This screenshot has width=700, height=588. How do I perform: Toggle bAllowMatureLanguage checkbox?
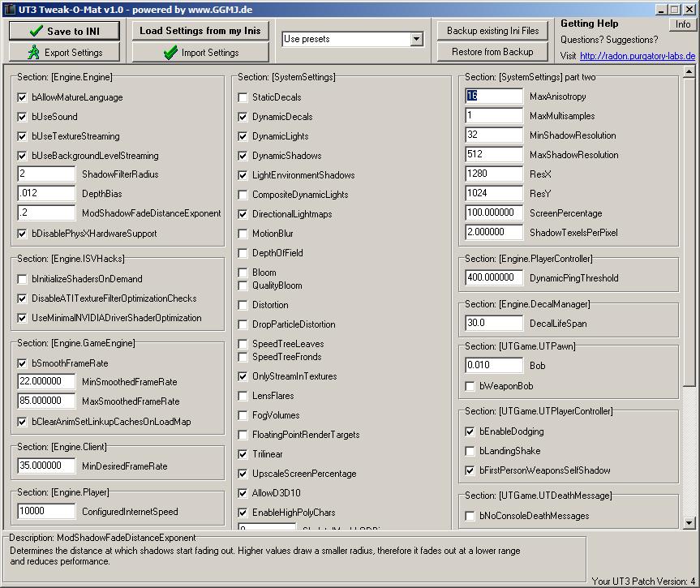coord(22,97)
